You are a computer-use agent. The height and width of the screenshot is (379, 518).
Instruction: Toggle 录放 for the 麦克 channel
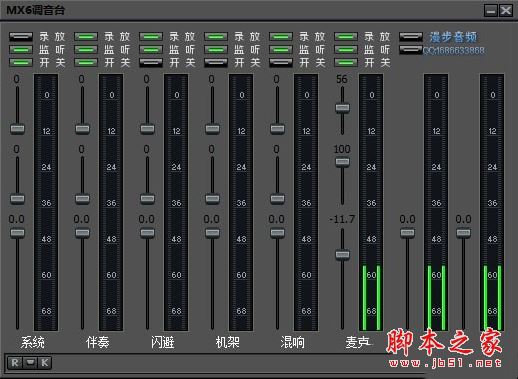coord(346,36)
